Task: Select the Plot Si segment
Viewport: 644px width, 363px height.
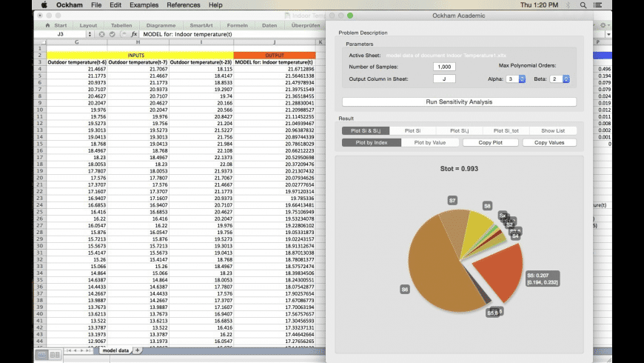Action: (x=413, y=130)
